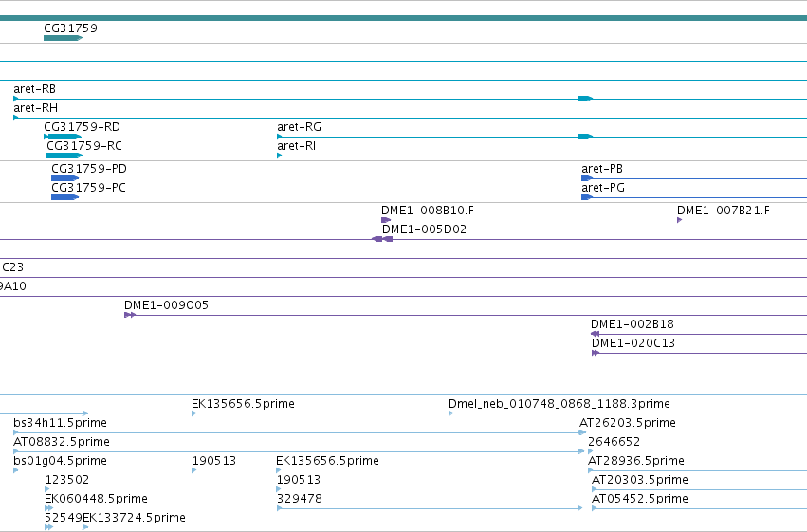Click the purple DME1-005D02 reverse arrow glyph

[382, 239]
